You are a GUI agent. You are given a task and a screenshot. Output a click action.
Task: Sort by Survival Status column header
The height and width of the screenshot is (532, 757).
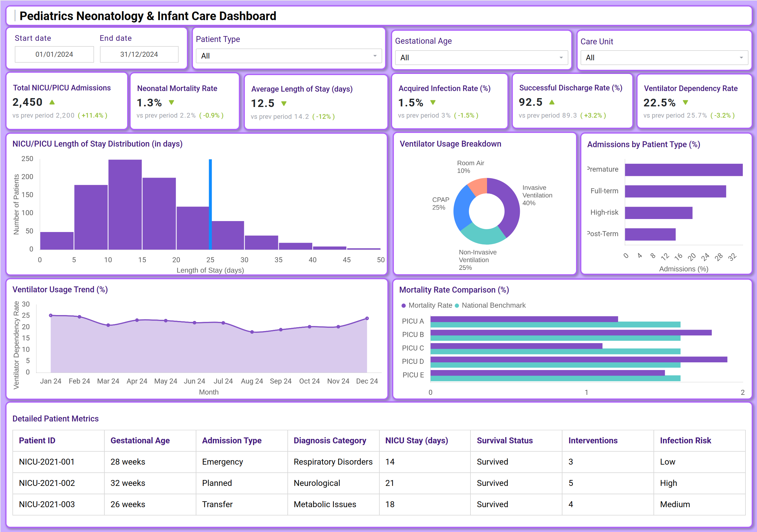pyautogui.click(x=516, y=441)
